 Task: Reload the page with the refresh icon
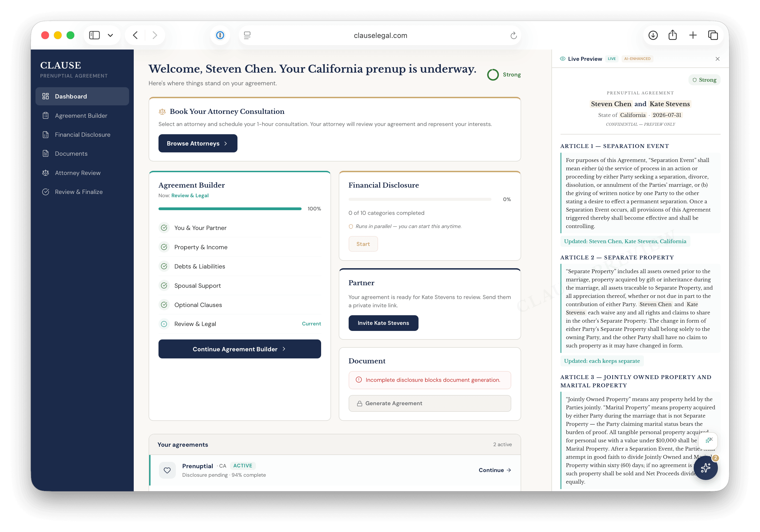(x=513, y=35)
